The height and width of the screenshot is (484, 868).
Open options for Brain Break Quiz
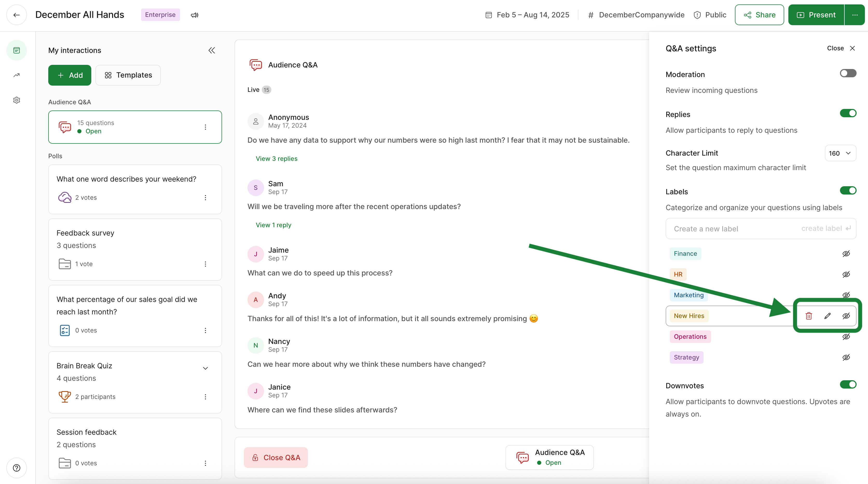coord(205,397)
